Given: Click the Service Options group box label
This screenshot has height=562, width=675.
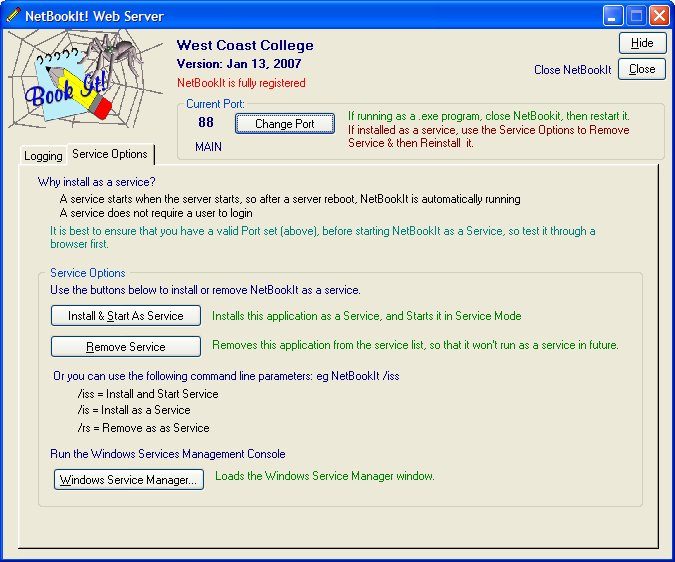Looking at the screenshot, I should coord(88,273).
